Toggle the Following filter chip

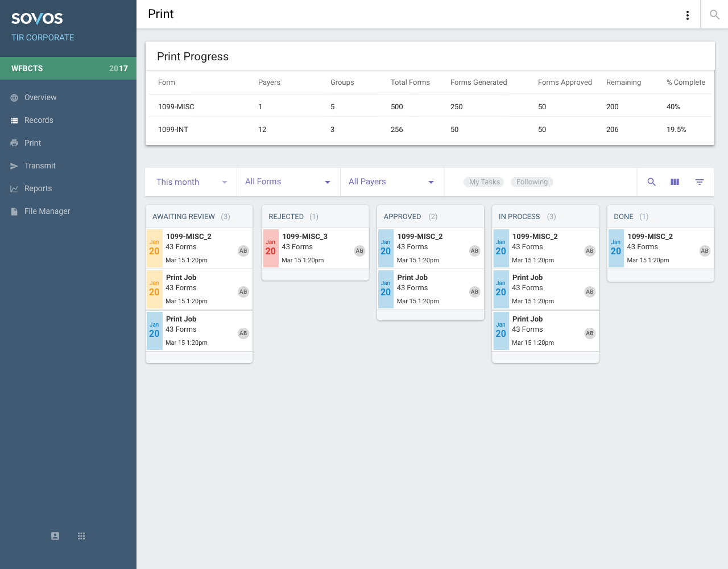pyautogui.click(x=532, y=182)
